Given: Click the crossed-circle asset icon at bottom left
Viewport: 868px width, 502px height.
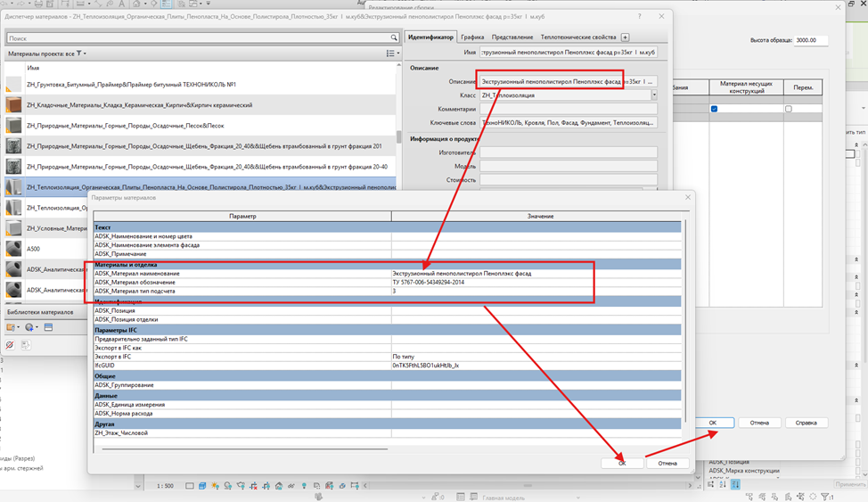Looking at the screenshot, I should (10, 345).
